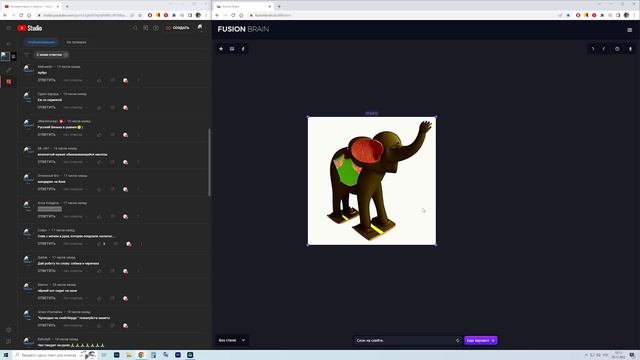Image resolution: width=640 pixels, height=360 pixels.
Task: Click the refresh icon inside prompt field
Action: [x=457, y=340]
